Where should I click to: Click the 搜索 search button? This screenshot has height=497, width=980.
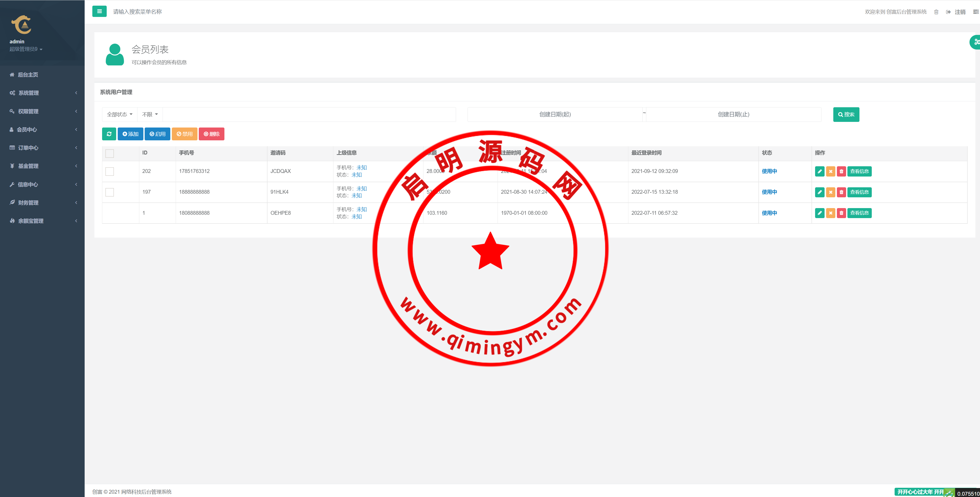coord(846,114)
